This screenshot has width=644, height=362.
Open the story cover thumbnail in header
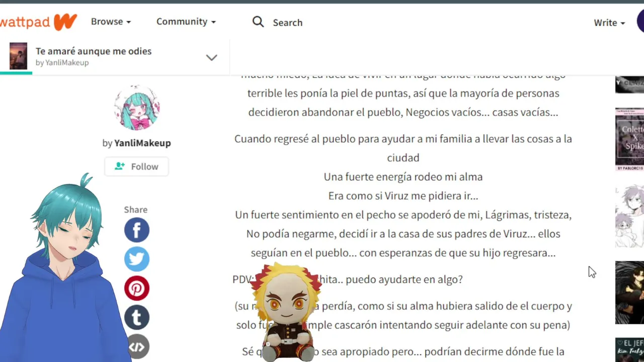[19, 56]
